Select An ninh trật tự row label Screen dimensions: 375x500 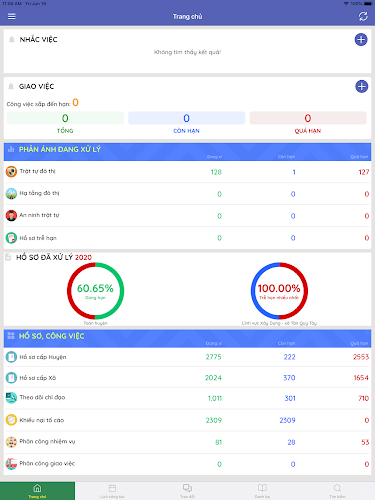tap(39, 215)
